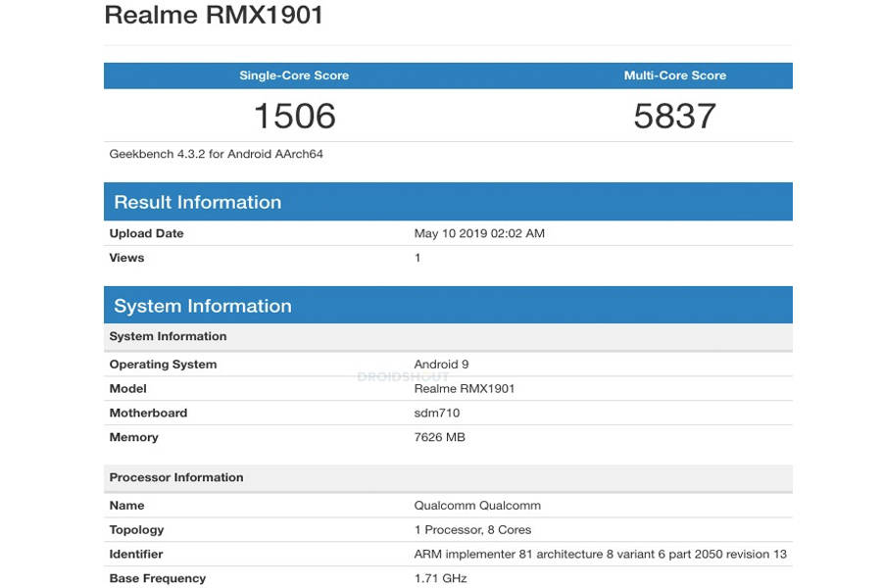The width and height of the screenshot is (882, 588).
Task: Select the Multi-Core Score column header
Action: [673, 74]
